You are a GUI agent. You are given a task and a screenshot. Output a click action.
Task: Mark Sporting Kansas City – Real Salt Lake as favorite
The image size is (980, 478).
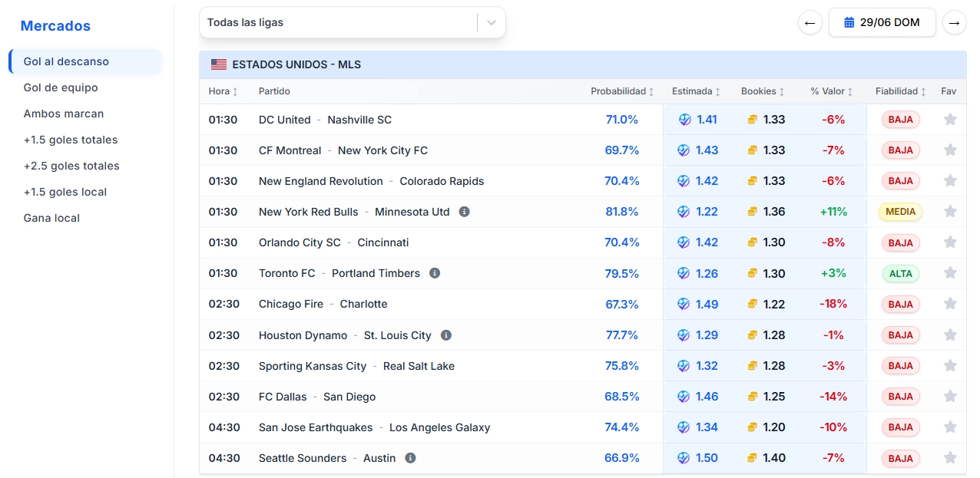click(x=950, y=366)
